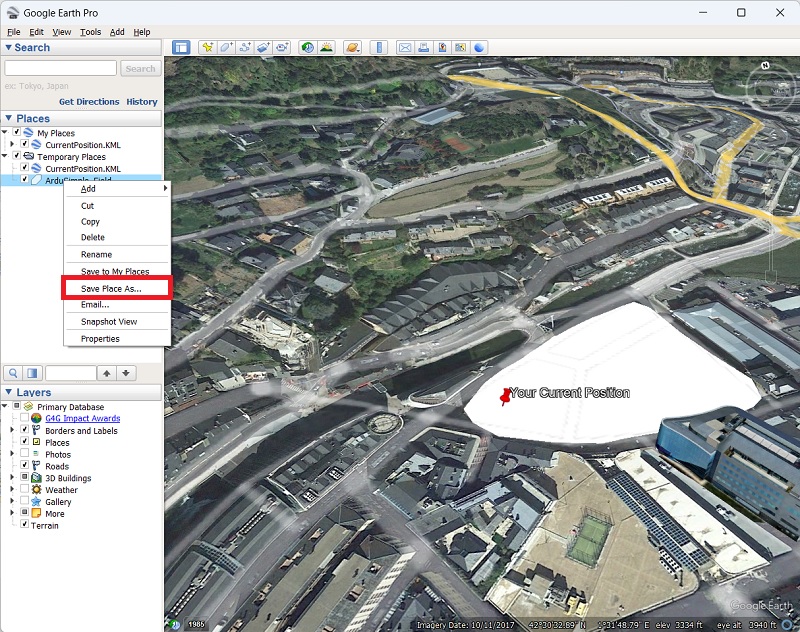
Task: Click the Add Placemark pushpin icon
Action: 207,47
